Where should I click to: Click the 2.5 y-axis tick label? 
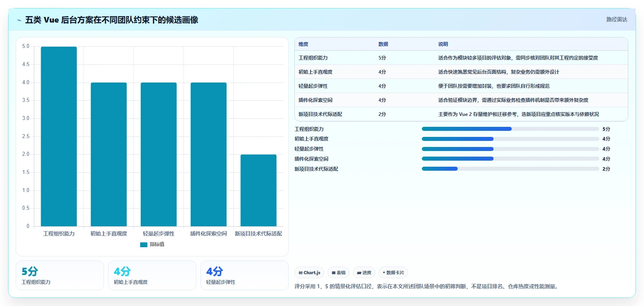pos(26,136)
